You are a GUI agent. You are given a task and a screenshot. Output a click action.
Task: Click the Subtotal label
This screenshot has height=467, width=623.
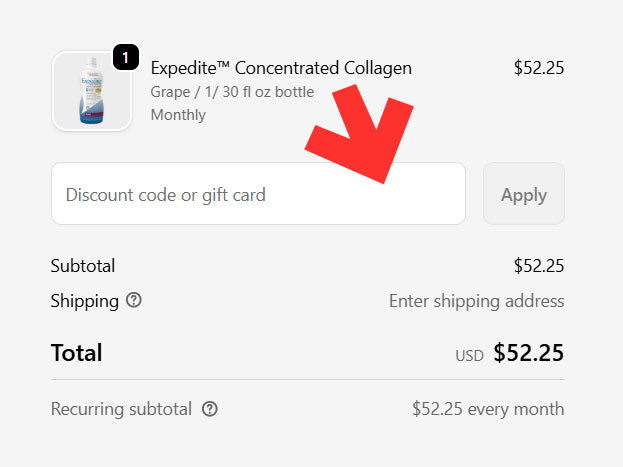click(83, 266)
